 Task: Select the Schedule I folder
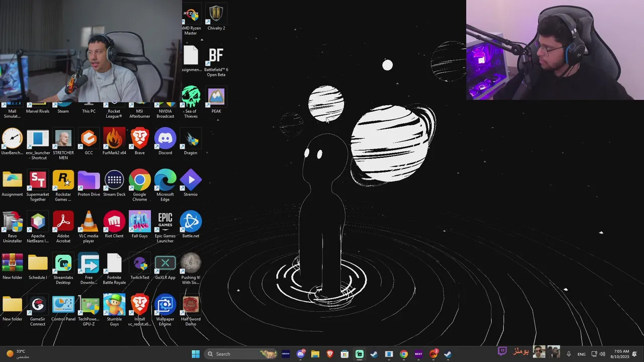coord(38,266)
